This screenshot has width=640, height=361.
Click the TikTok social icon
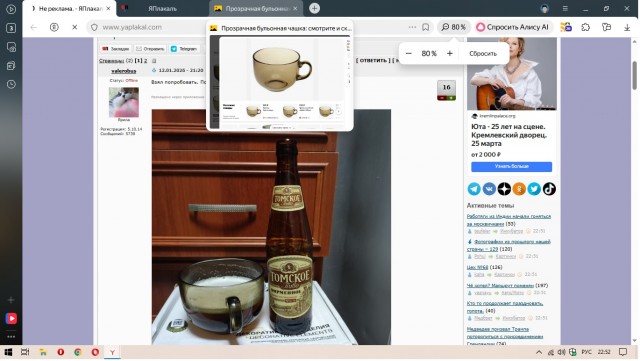[x=549, y=189]
